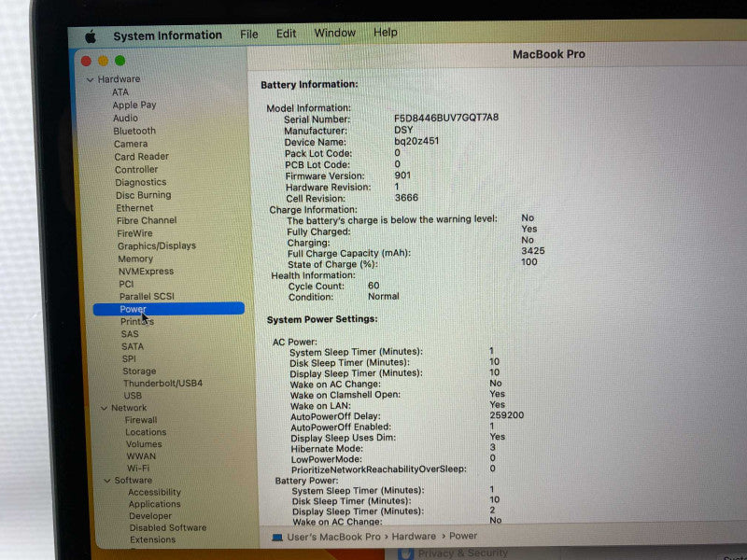Click the battery serial number F5D8446BUV7GQT7A8

tap(446, 118)
